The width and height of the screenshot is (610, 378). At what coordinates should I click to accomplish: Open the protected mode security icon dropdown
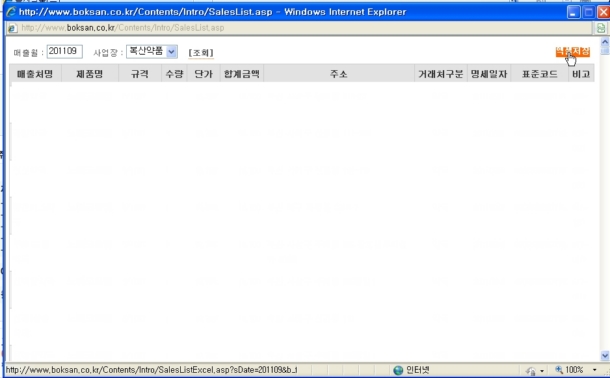click(535, 370)
